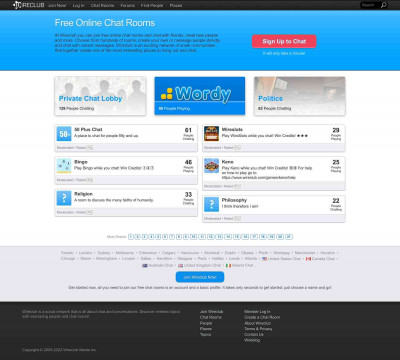Click the Vancouver city link
The height and width of the screenshot is (360, 400).
[x=190, y=253]
